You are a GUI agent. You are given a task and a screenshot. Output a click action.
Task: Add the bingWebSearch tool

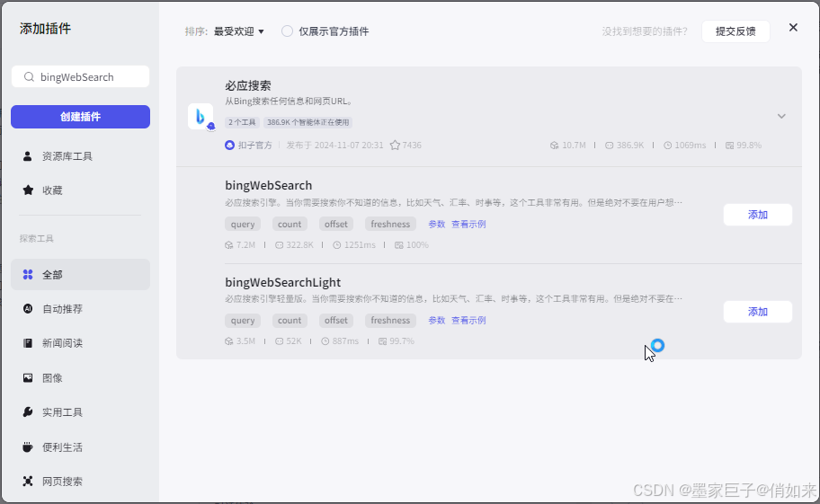(x=758, y=215)
